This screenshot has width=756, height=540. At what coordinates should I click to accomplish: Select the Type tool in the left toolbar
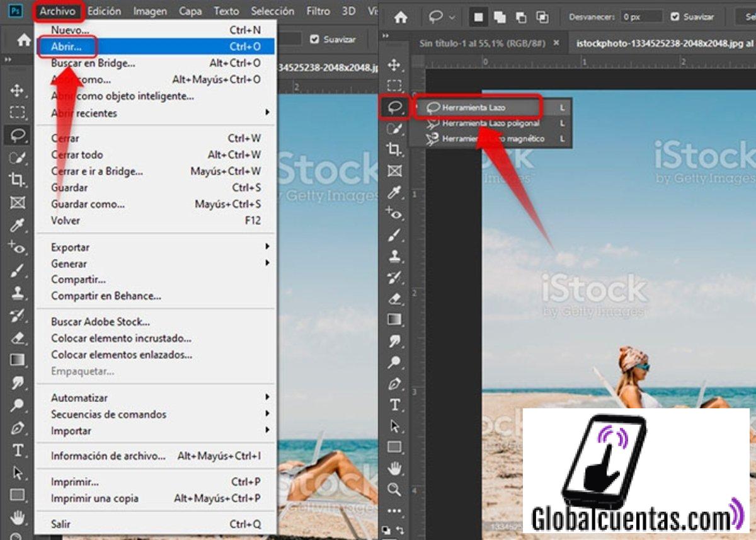coord(17,450)
